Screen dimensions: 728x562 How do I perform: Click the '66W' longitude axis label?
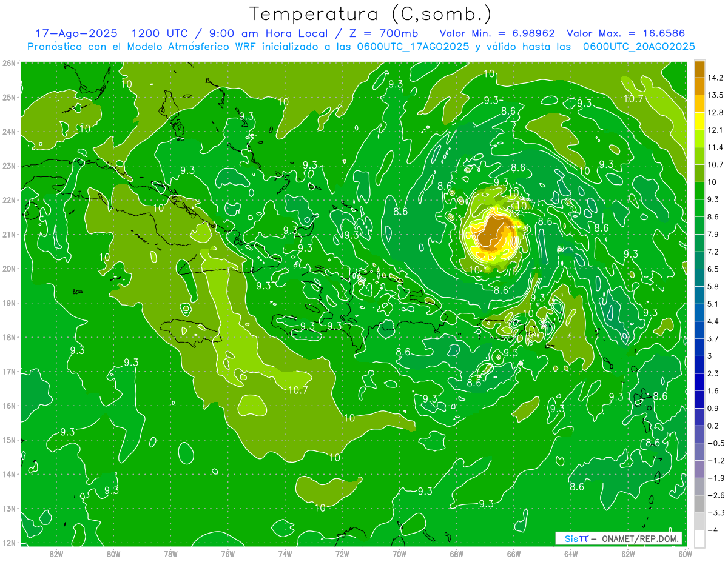(x=514, y=554)
